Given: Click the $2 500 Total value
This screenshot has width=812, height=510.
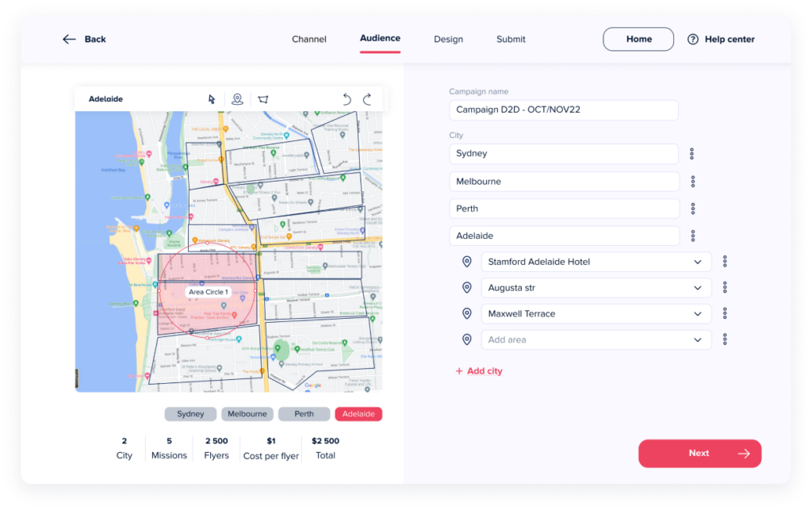Looking at the screenshot, I should [325, 441].
